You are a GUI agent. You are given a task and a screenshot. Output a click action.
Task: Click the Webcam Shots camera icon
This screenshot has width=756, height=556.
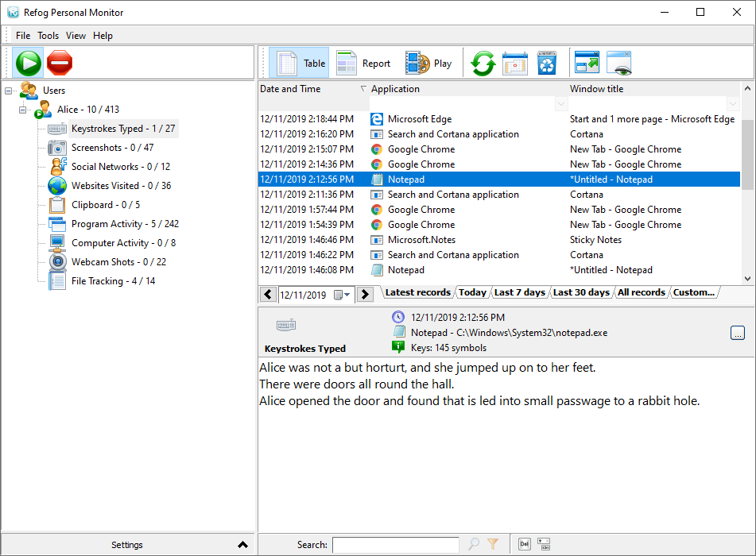tap(57, 262)
